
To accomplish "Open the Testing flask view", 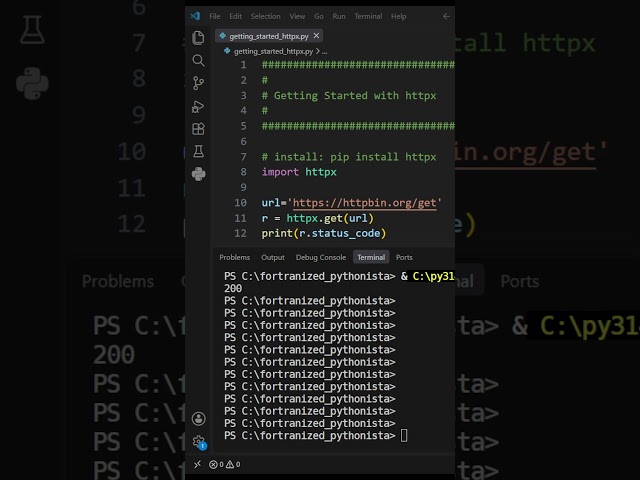I will (198, 151).
